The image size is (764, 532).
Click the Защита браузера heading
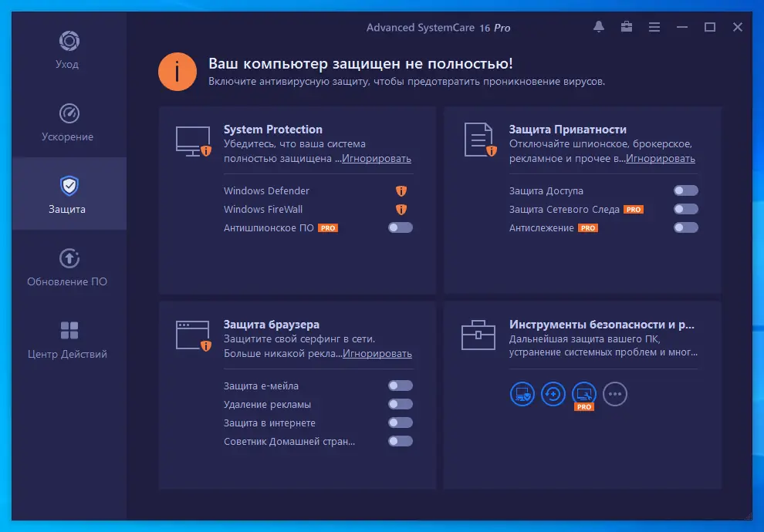click(272, 325)
